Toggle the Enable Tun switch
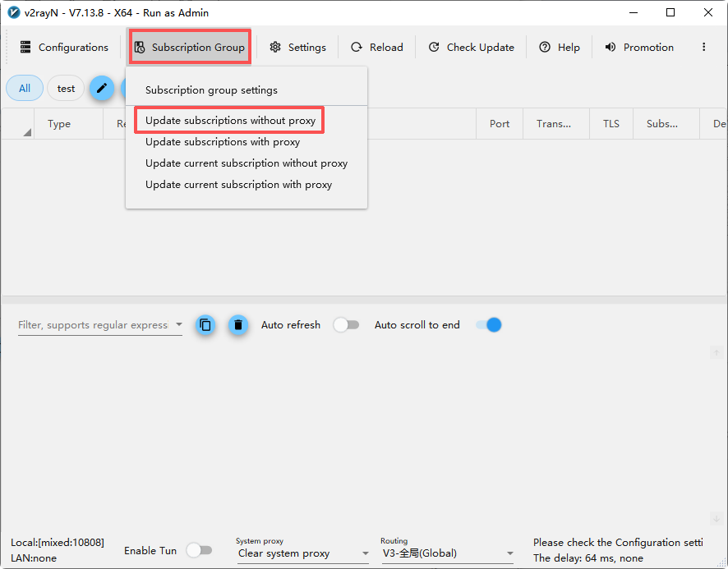Image resolution: width=728 pixels, height=569 pixels. 199,550
